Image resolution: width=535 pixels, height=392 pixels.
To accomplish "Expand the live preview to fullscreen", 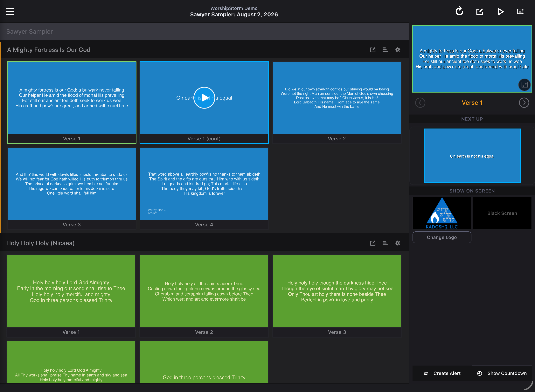I will (524, 85).
